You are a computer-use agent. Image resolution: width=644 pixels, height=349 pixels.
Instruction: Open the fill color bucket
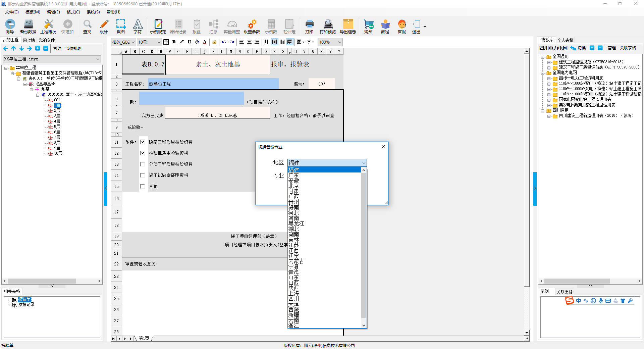click(197, 42)
